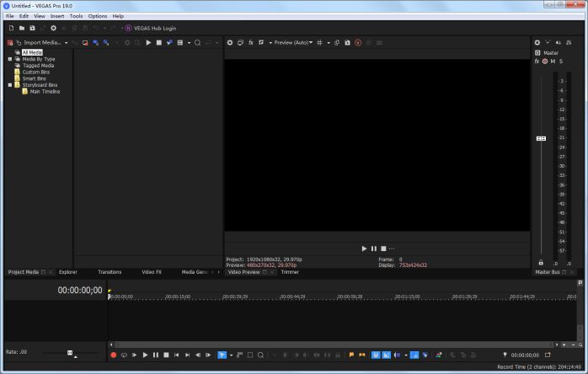Viewport: 588px width, 374px height.
Task: Click the Project Media search magnifier icon
Action: [x=198, y=43]
